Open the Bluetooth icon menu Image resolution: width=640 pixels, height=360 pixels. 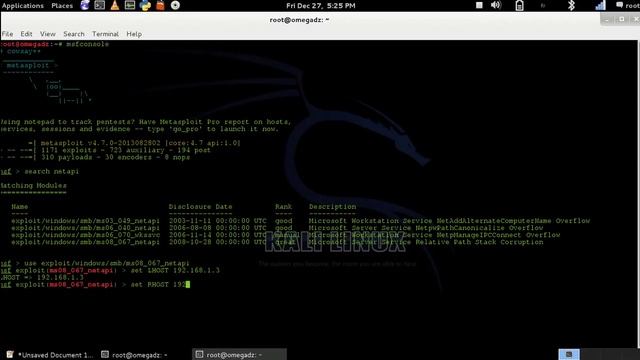pyautogui.click(x=571, y=5)
